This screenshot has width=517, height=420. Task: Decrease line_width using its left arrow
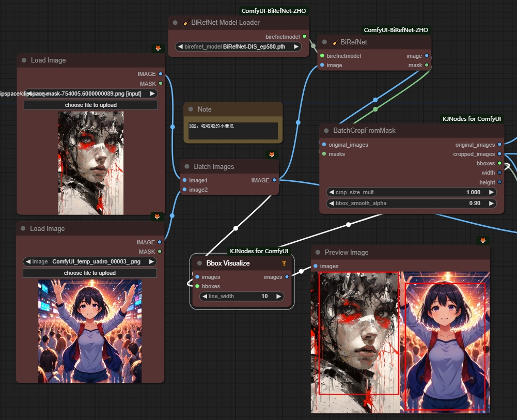coord(205,297)
